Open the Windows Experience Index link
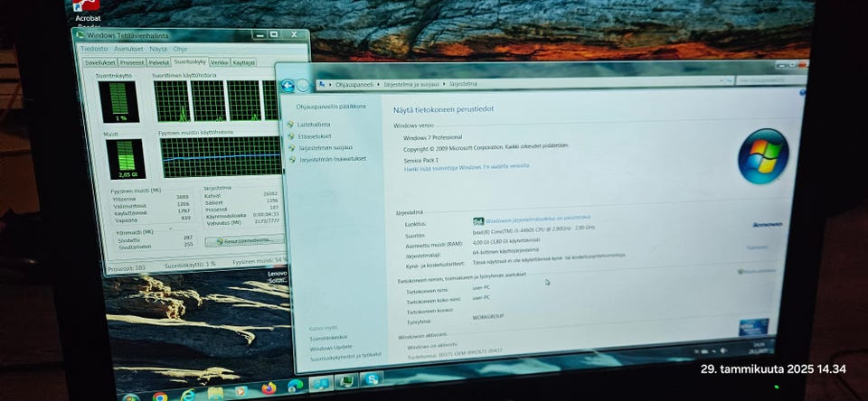This screenshot has height=401, width=868. (x=537, y=219)
